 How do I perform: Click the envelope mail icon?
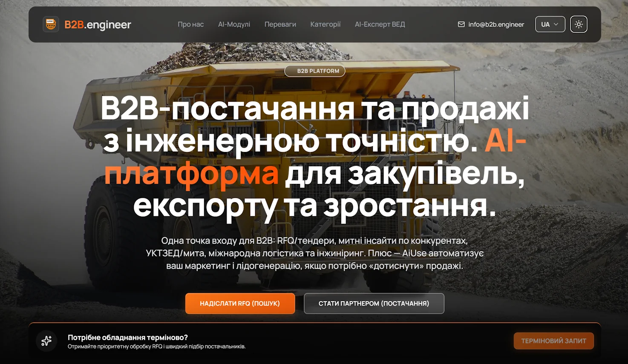[x=461, y=24]
